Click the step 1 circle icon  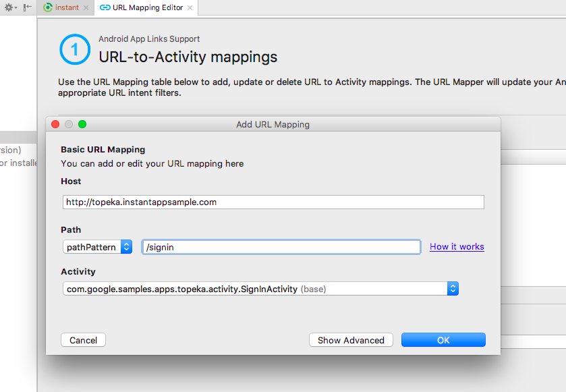tap(74, 49)
